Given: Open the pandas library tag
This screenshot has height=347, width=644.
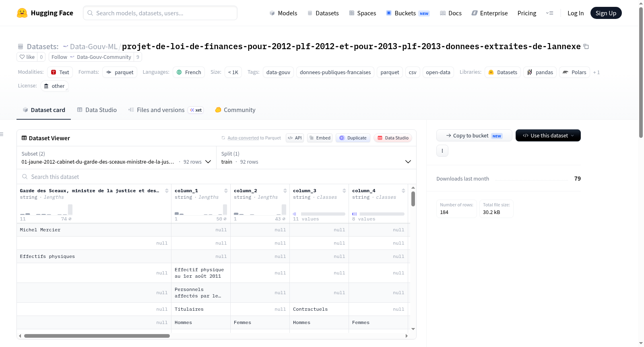Looking at the screenshot, I should click(540, 72).
